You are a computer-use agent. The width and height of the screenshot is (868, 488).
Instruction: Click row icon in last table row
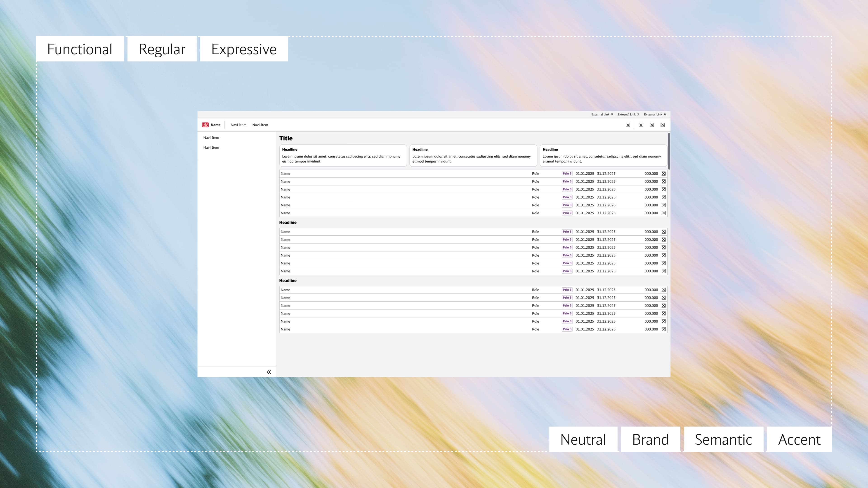coord(663,329)
